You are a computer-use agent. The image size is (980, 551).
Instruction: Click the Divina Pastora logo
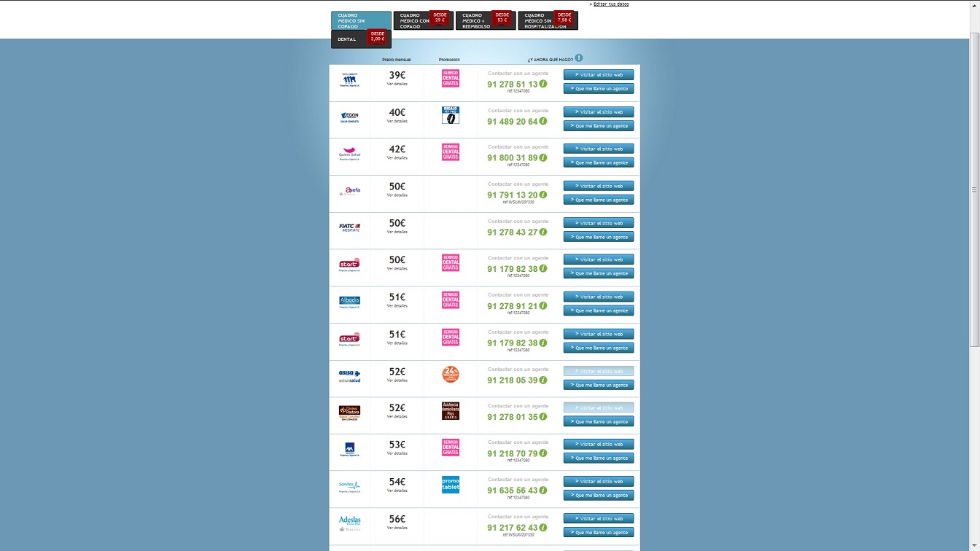click(349, 413)
